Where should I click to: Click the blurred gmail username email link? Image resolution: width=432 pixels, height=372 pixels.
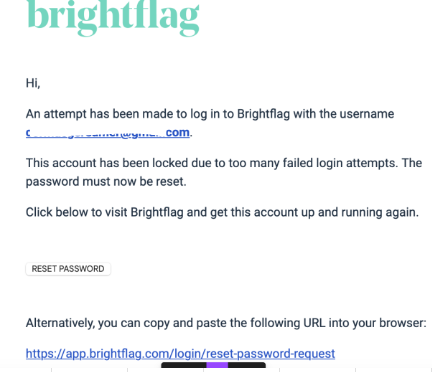(108, 133)
